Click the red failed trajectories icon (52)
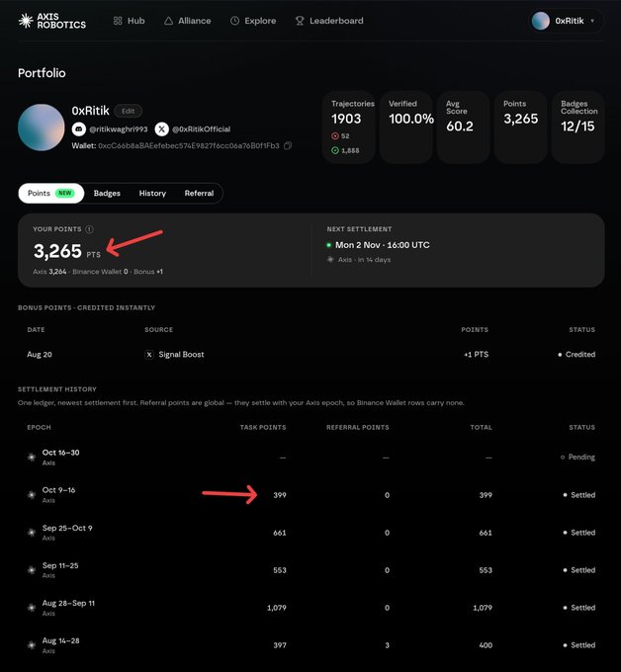This screenshot has width=621, height=672. tap(335, 135)
